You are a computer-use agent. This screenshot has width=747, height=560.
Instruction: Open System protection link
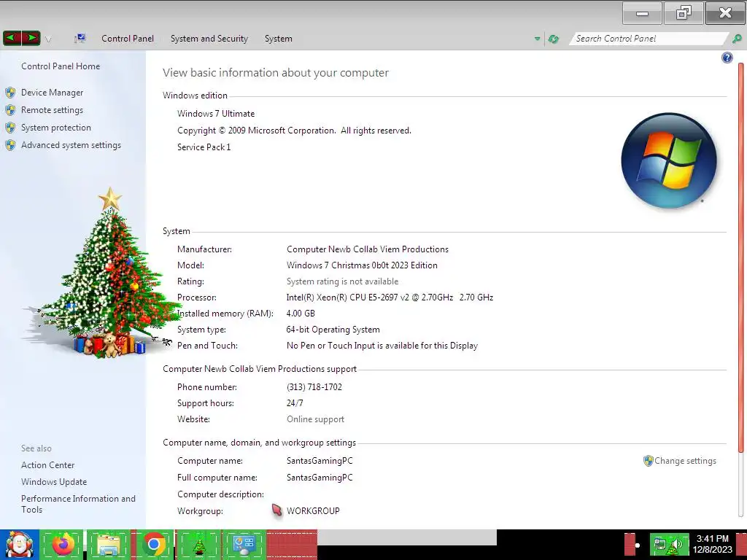(55, 128)
